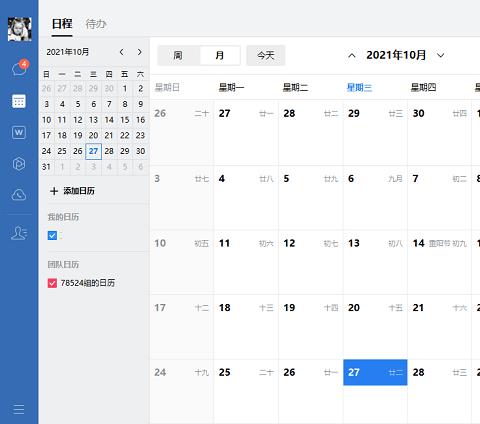480x424 pixels.
Task: Click the user avatar picture
Action: pos(20,29)
